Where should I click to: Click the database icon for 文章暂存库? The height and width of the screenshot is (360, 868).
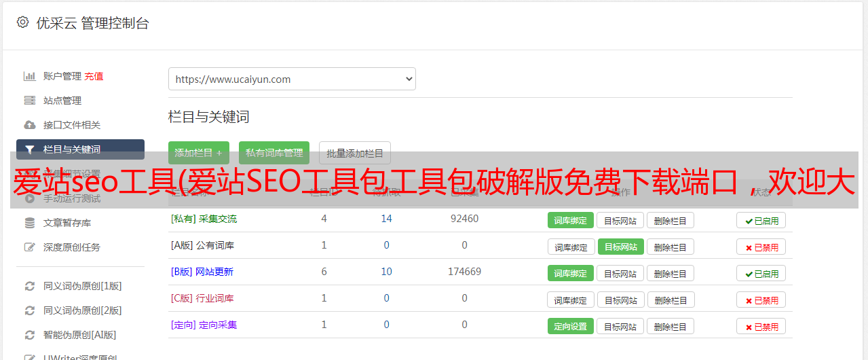coord(30,223)
